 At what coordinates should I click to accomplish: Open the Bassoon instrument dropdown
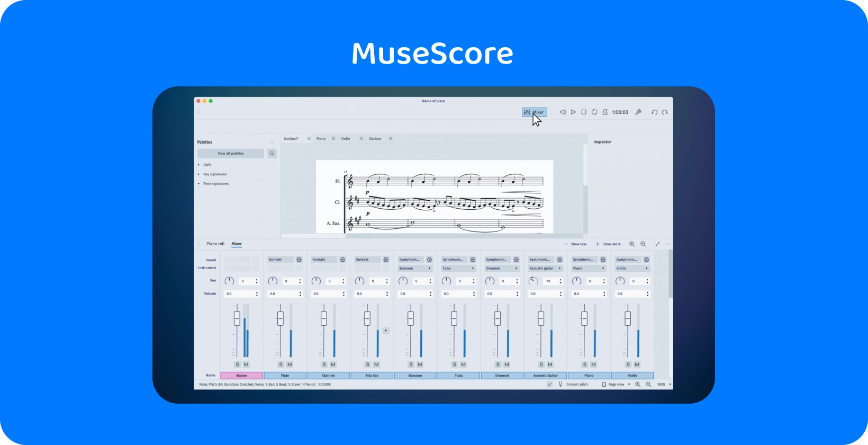click(x=415, y=269)
